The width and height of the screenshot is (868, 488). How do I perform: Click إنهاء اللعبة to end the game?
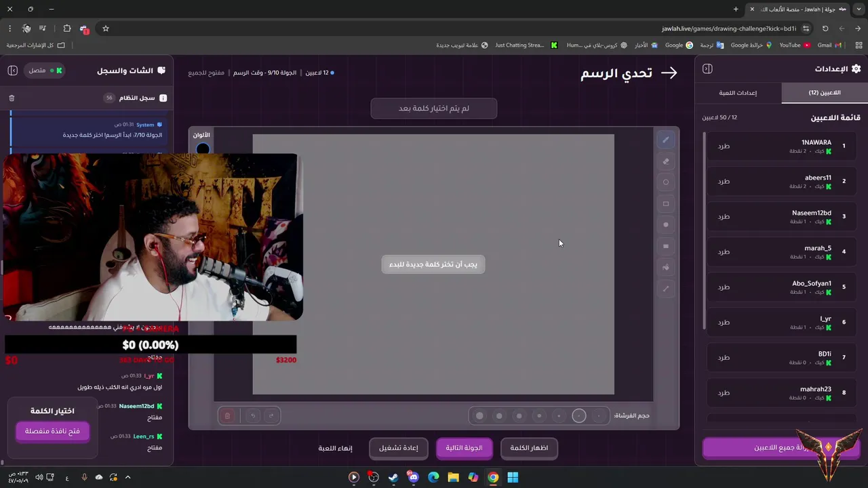[335, 448]
